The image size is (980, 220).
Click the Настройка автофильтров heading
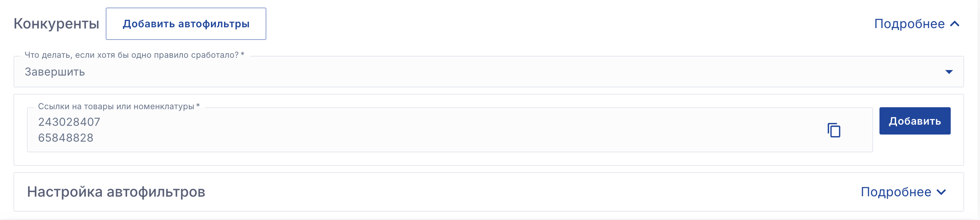click(116, 192)
